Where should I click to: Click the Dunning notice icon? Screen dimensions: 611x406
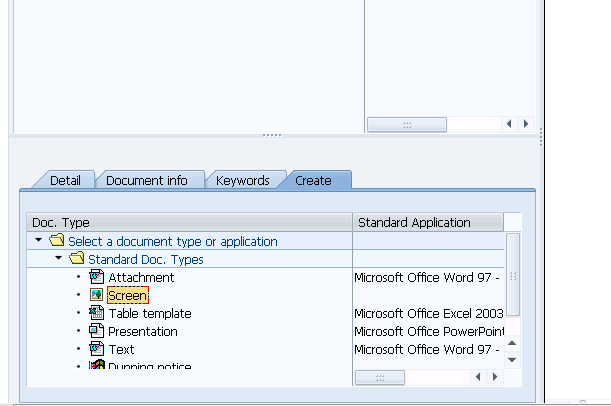coord(97,366)
